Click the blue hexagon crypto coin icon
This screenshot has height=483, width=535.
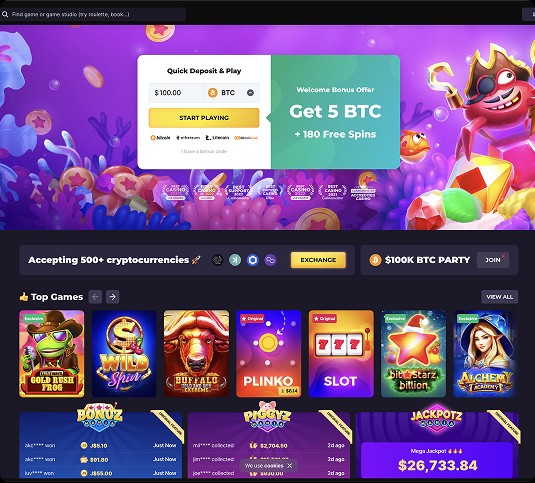[x=253, y=260]
